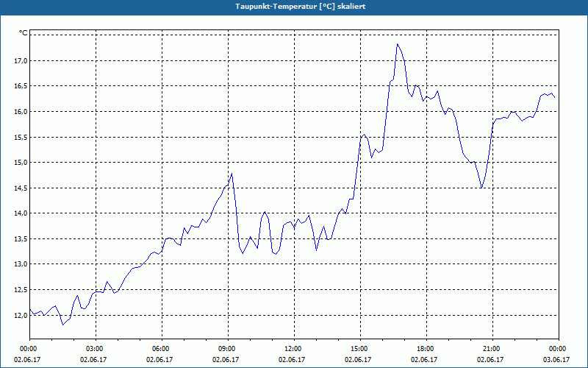Viewport: 588px width, 368px height.
Task: Click the 06:00 time label
Action: pos(162,349)
